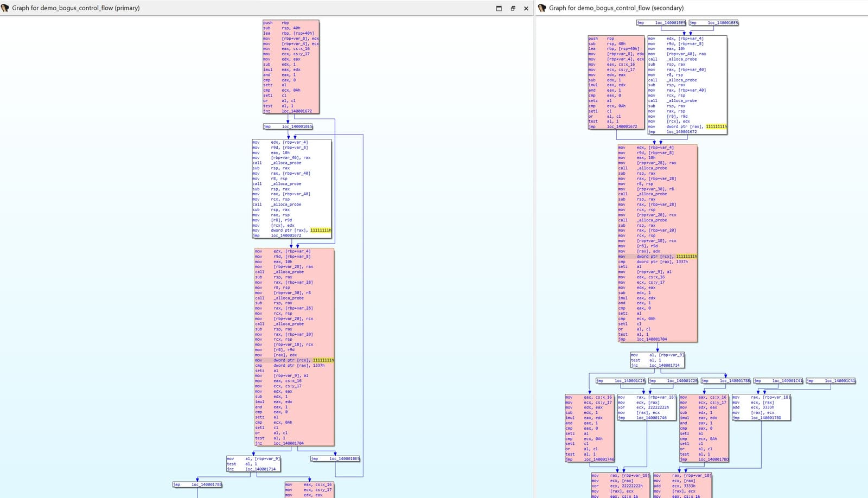Click highlighted 11111111h in primary large pink block

[323, 360]
